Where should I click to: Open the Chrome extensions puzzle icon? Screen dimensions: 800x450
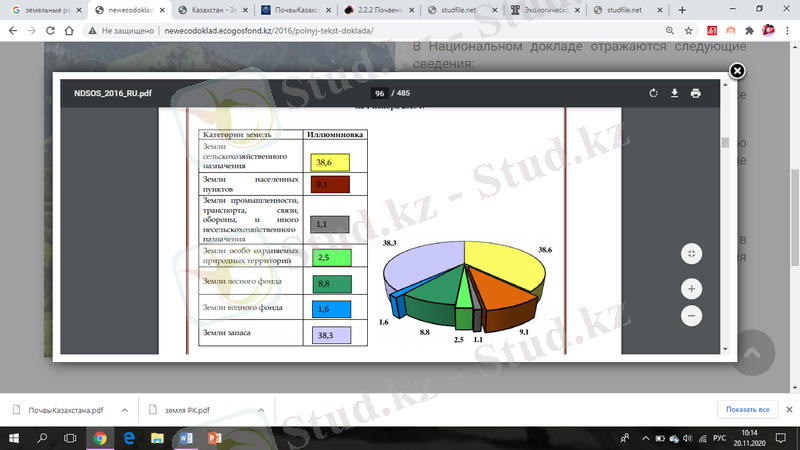pyautogui.click(x=749, y=31)
